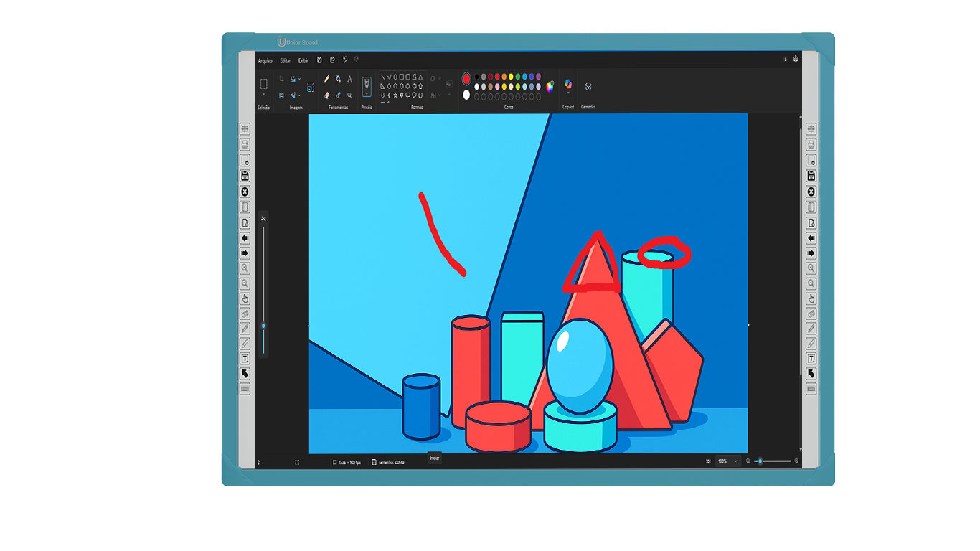This screenshot has height=551, width=980.
Task: Click the Iniciar button below canvas
Action: coord(434,458)
